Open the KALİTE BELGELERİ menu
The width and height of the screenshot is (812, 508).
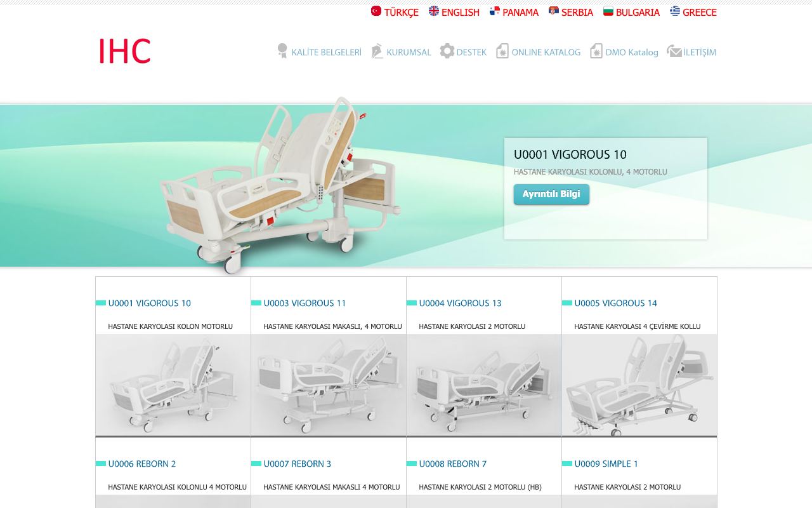coord(327,52)
